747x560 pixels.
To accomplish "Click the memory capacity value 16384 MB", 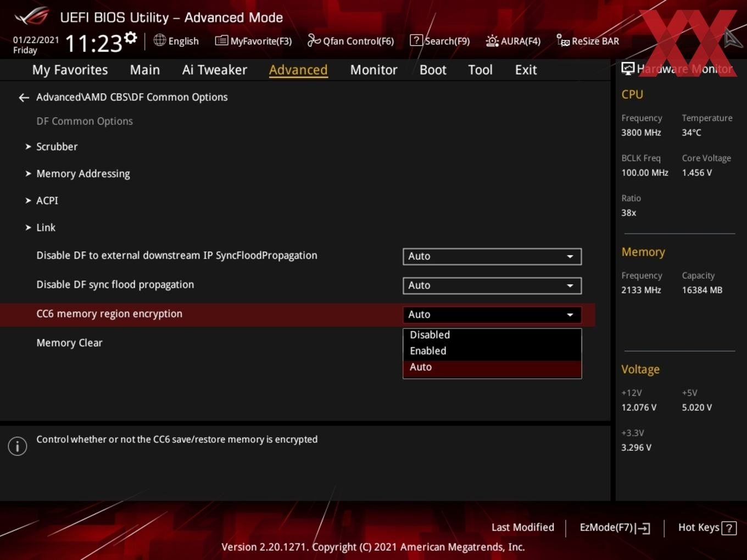I will coord(702,290).
